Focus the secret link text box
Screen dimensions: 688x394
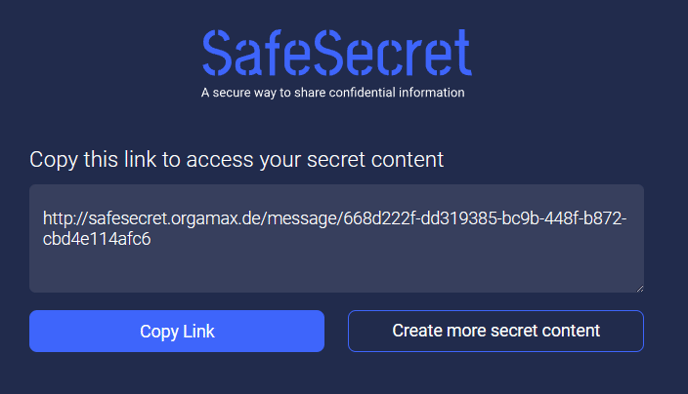[337, 238]
